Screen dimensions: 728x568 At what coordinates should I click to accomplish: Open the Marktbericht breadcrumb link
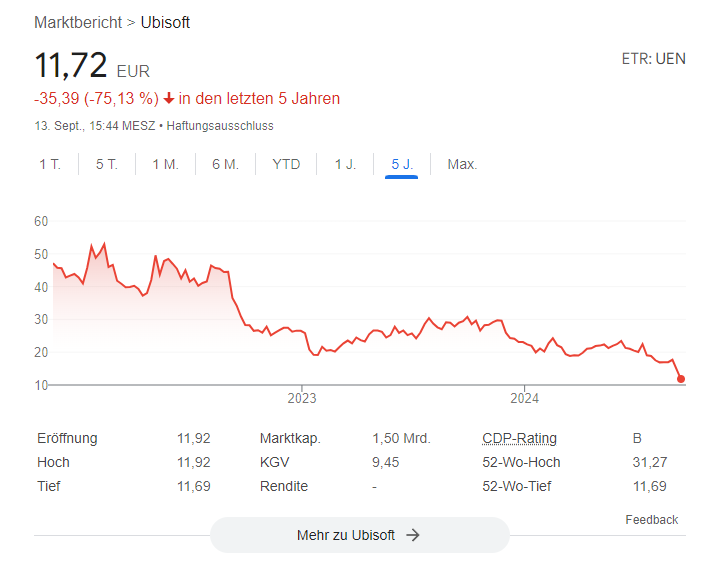point(78,22)
